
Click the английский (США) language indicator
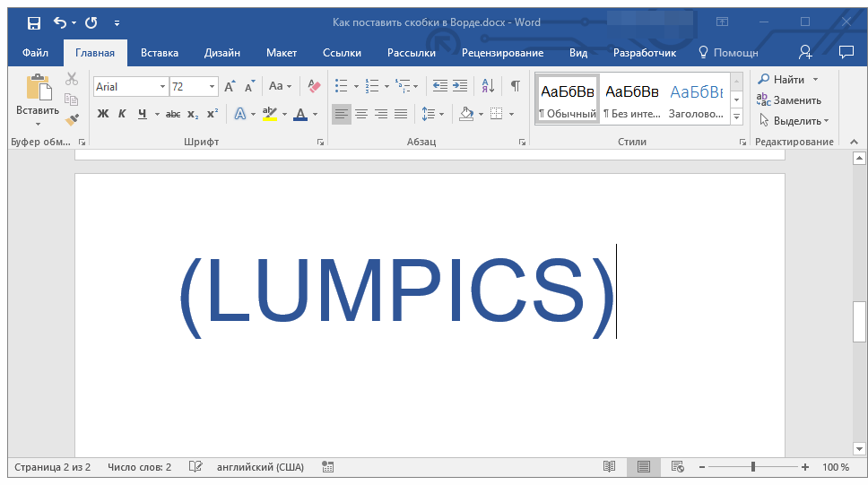pyautogui.click(x=260, y=467)
